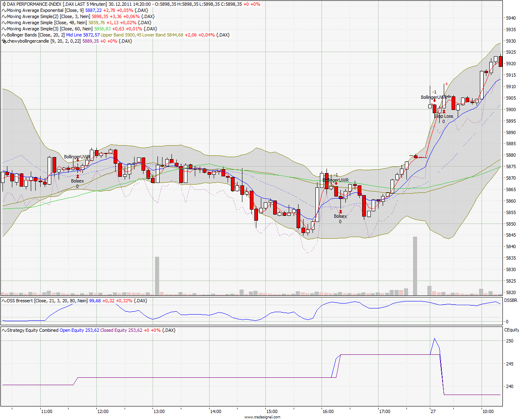Click the Strategy Equity Combined indicator icon
525x420 pixels.
[x=4, y=330]
